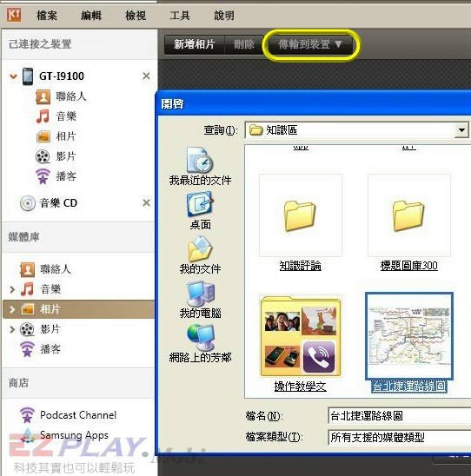Open 我的電腦 in the open dialog
The image size is (471, 476).
(200, 300)
